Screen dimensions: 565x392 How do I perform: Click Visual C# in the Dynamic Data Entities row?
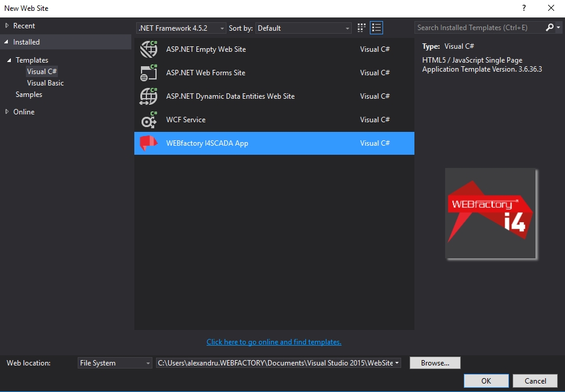pos(375,96)
